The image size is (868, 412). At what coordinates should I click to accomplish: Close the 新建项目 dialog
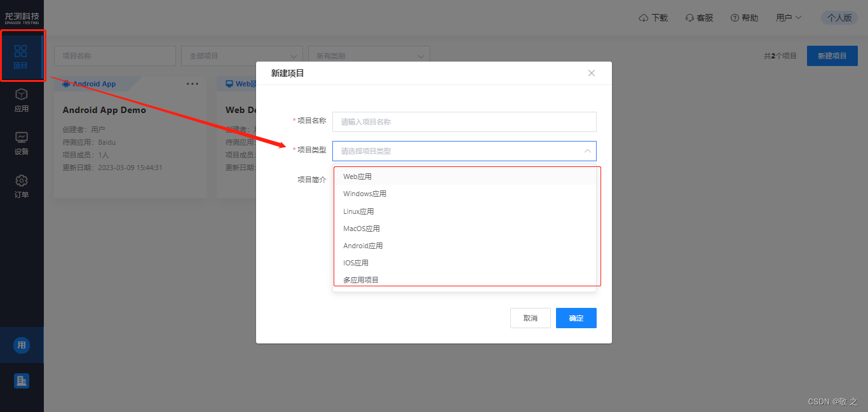(592, 73)
